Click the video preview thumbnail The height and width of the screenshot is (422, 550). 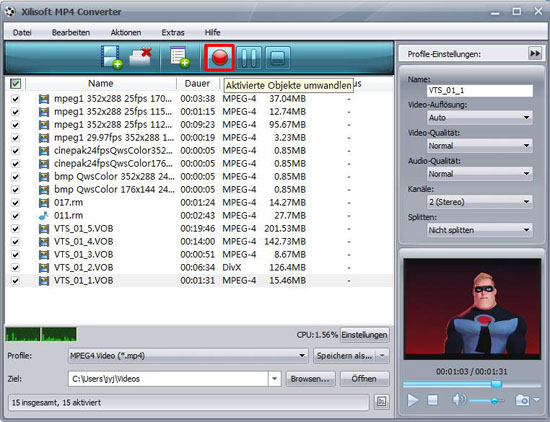(x=472, y=309)
